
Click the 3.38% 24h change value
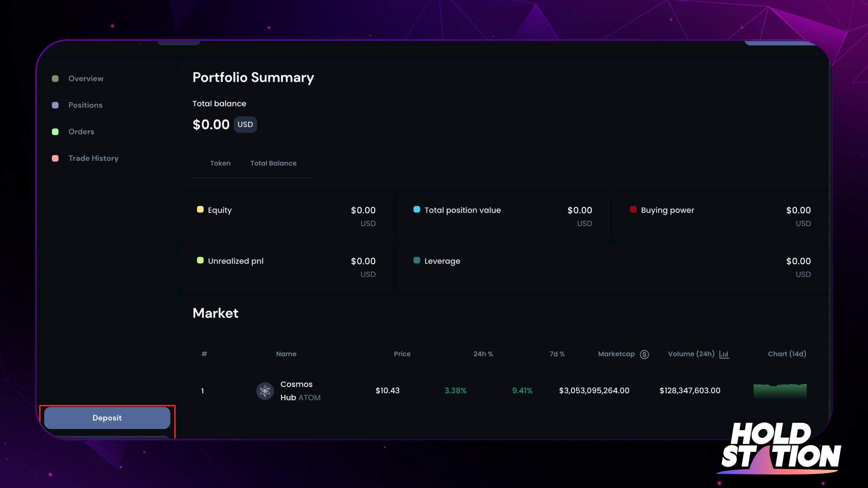455,391
